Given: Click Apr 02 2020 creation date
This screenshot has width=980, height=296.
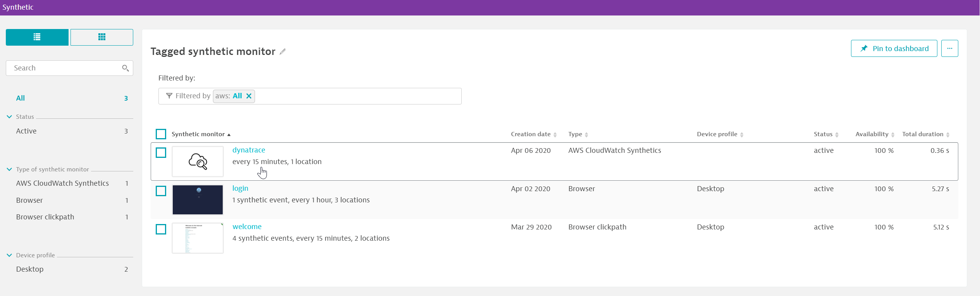Looking at the screenshot, I should click(x=530, y=189).
